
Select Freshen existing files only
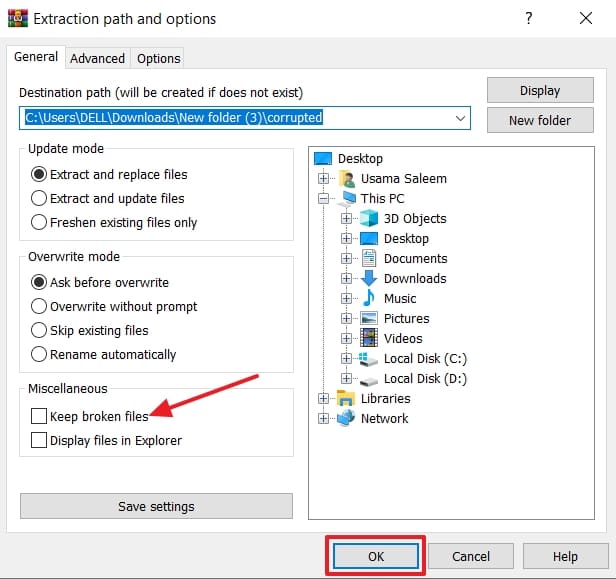[x=114, y=222]
